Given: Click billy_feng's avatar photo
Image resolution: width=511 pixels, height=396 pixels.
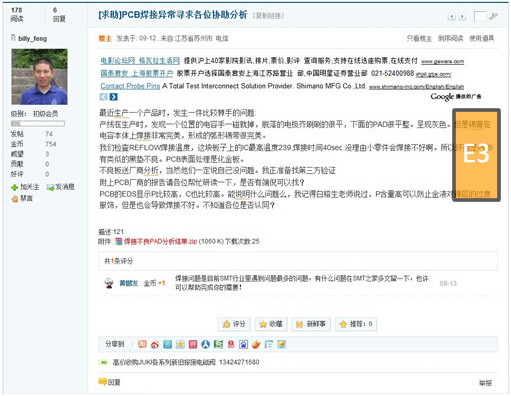Looking at the screenshot, I should tap(39, 77).
